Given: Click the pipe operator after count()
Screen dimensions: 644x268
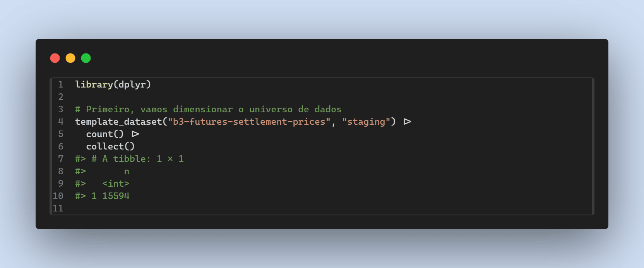Looking at the screenshot, I should point(135,134).
